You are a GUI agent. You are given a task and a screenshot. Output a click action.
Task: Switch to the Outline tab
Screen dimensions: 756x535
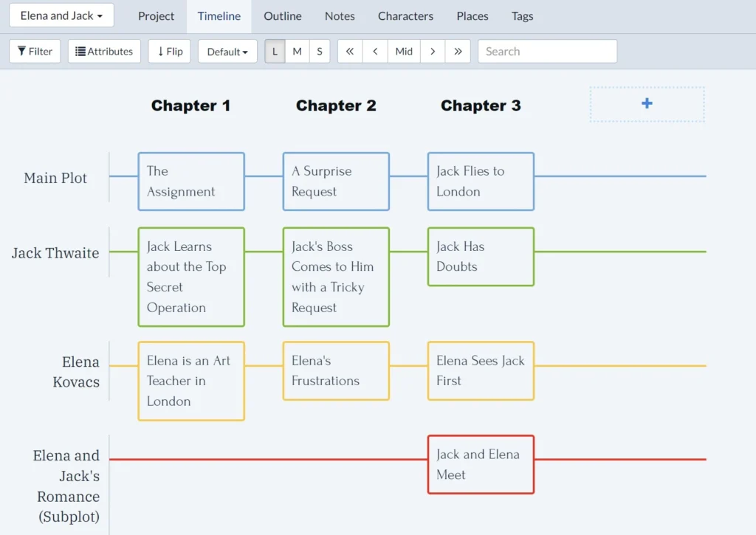pyautogui.click(x=283, y=16)
